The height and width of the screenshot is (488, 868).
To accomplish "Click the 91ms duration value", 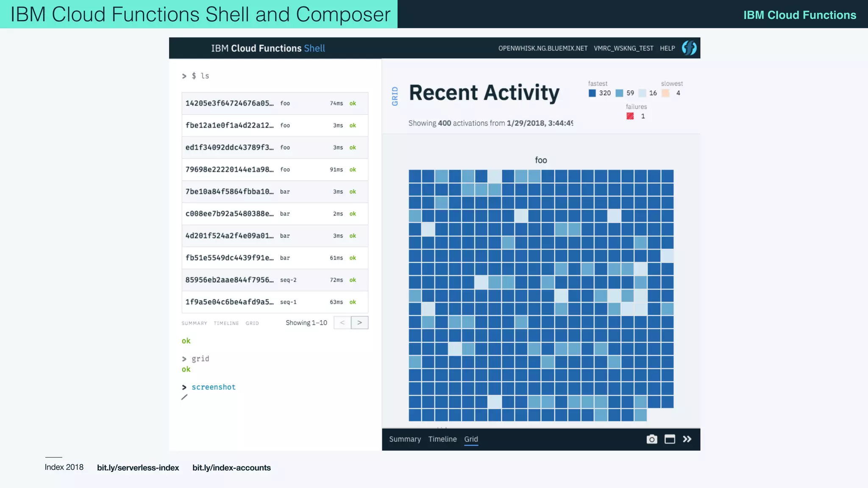I will pyautogui.click(x=337, y=169).
